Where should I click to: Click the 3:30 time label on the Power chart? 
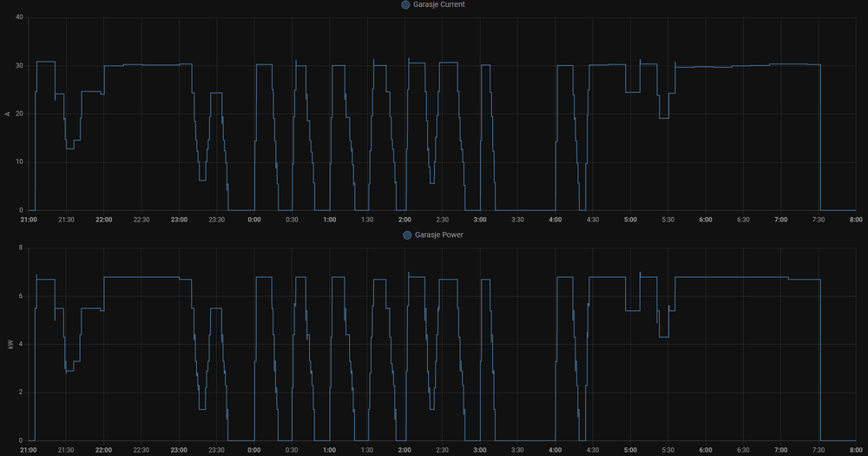[517, 450]
